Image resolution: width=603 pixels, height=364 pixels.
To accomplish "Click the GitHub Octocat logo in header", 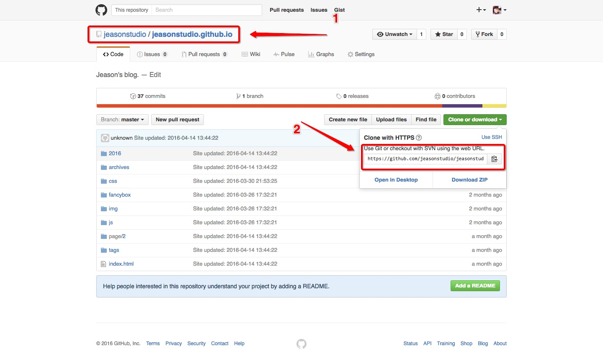I will click(x=101, y=10).
